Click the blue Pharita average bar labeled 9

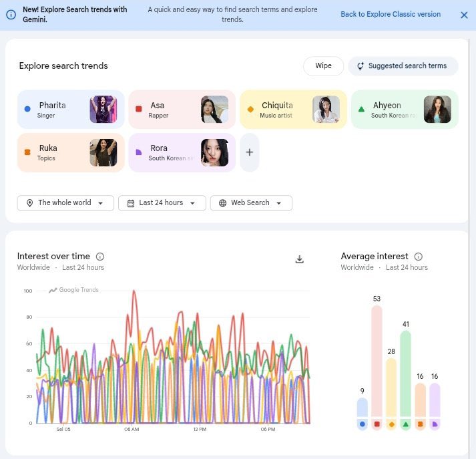[x=362, y=407]
